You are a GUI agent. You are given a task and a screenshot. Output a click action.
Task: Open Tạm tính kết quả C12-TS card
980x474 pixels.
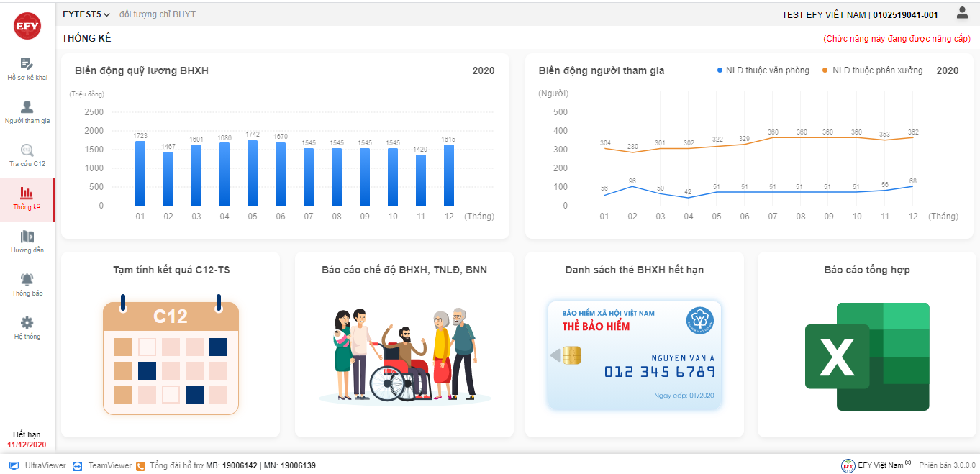click(171, 345)
